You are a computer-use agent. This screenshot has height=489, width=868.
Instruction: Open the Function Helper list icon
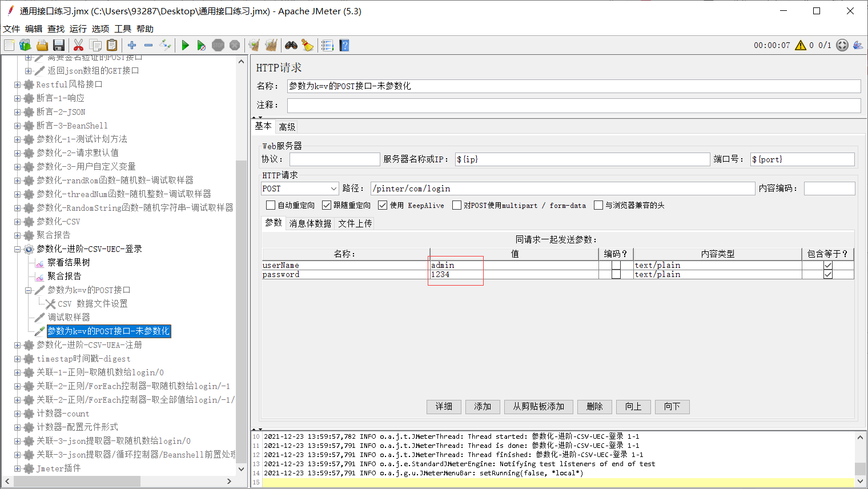click(x=327, y=45)
